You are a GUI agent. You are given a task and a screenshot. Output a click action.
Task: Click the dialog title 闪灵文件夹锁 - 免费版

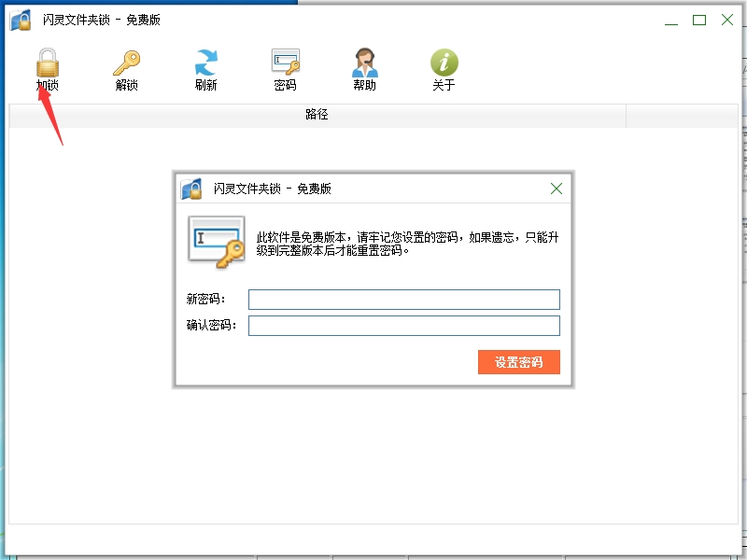pos(272,189)
